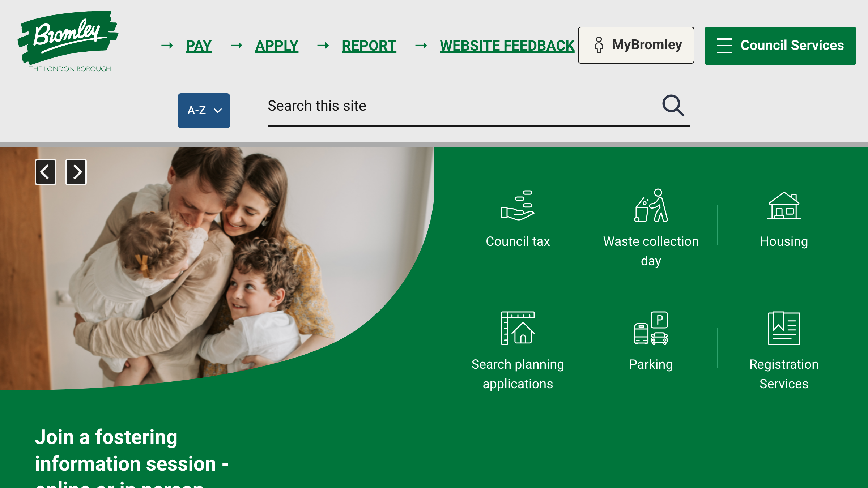The image size is (868, 488).
Task: Go to Bromley logo home
Action: [68, 42]
